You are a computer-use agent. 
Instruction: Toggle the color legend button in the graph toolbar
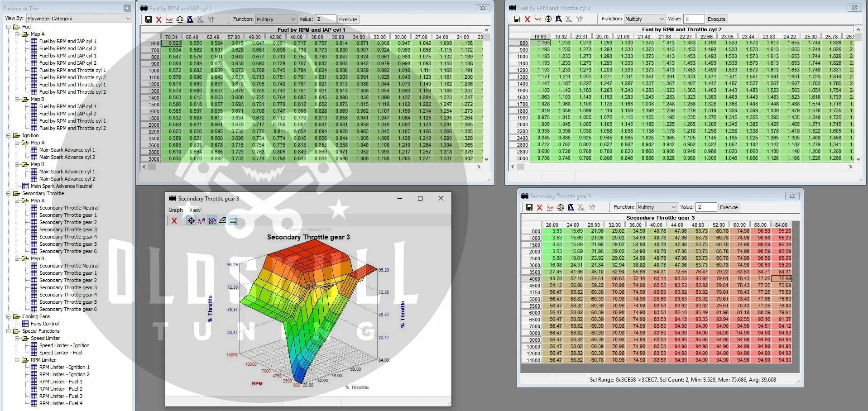tap(233, 221)
